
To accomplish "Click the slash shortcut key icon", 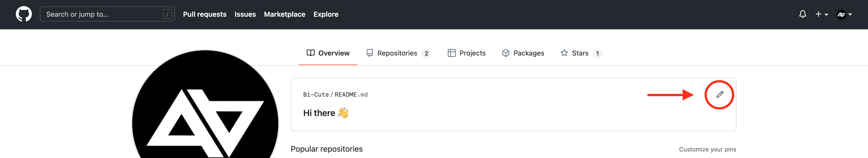I will (167, 14).
